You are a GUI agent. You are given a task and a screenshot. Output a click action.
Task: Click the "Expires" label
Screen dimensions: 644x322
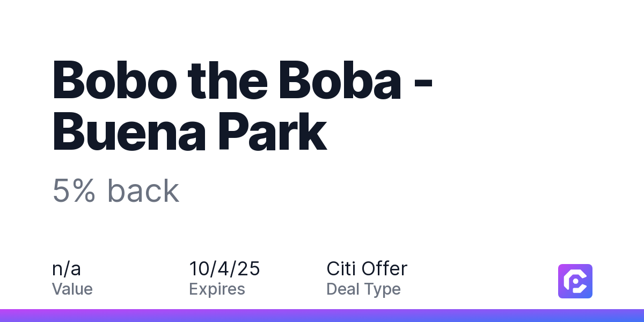(217, 289)
